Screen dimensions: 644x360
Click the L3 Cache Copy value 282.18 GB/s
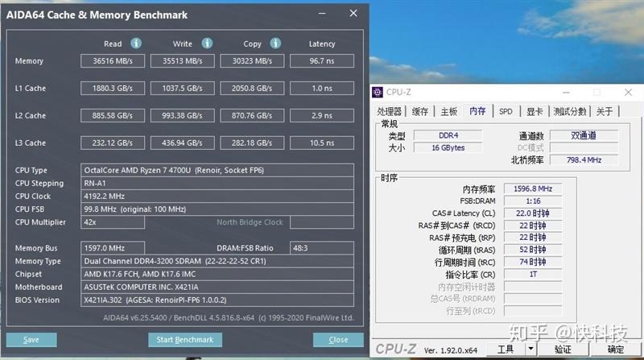click(252, 143)
